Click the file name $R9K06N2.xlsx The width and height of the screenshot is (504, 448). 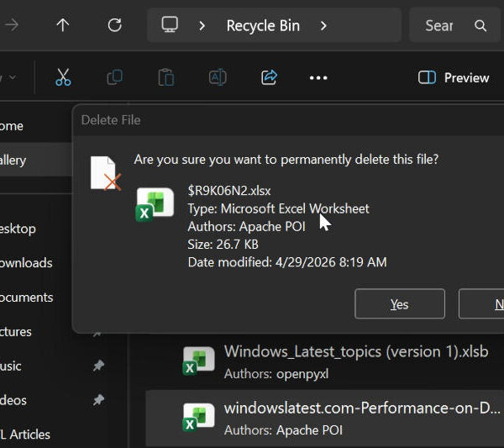click(x=229, y=191)
